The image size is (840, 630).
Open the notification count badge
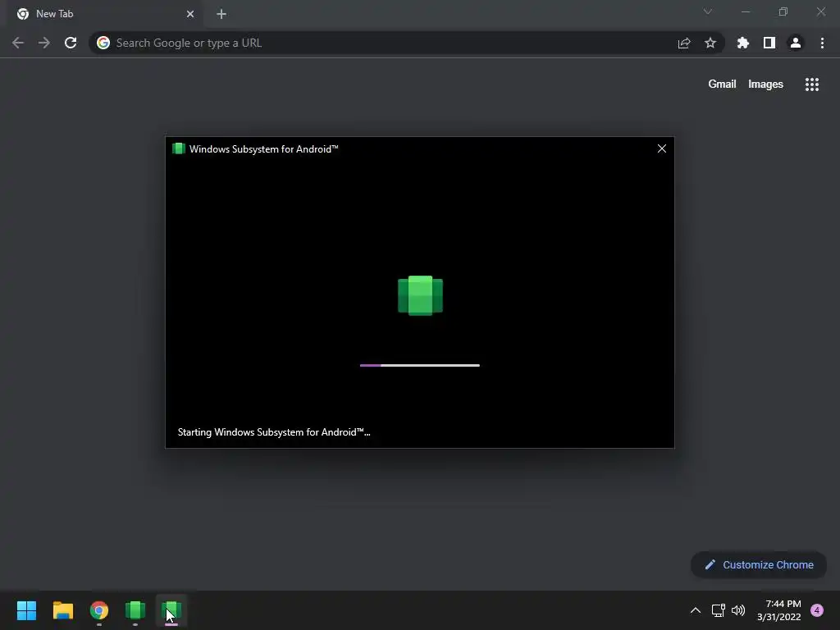point(817,610)
